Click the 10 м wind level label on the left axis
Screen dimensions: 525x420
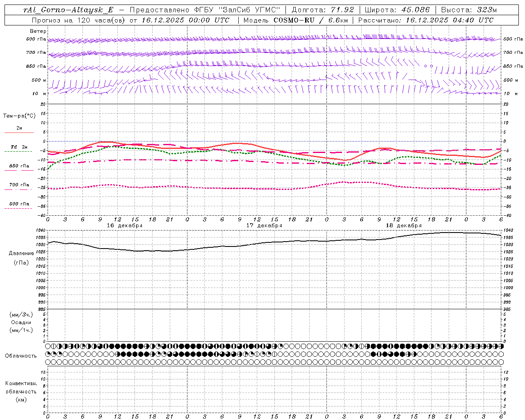39,94
